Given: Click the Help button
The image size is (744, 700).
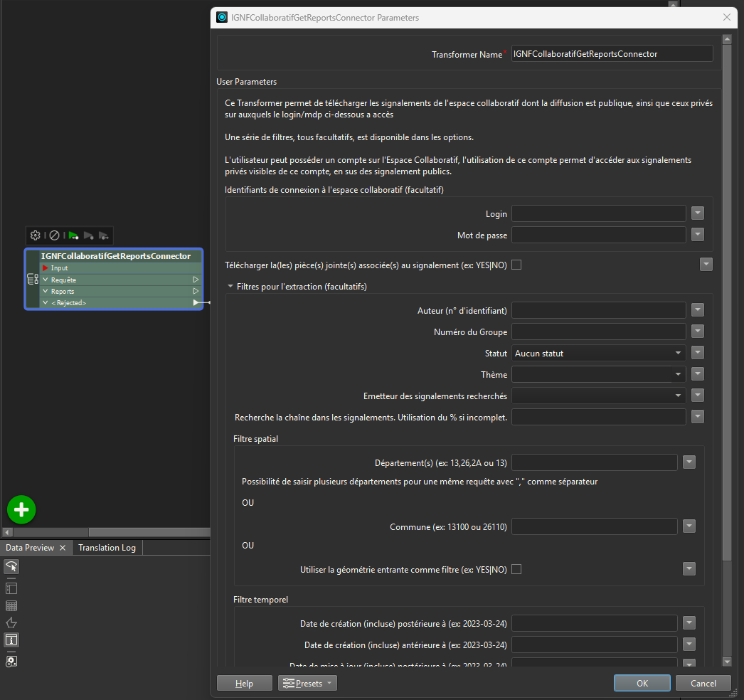Looking at the screenshot, I should 245,683.
